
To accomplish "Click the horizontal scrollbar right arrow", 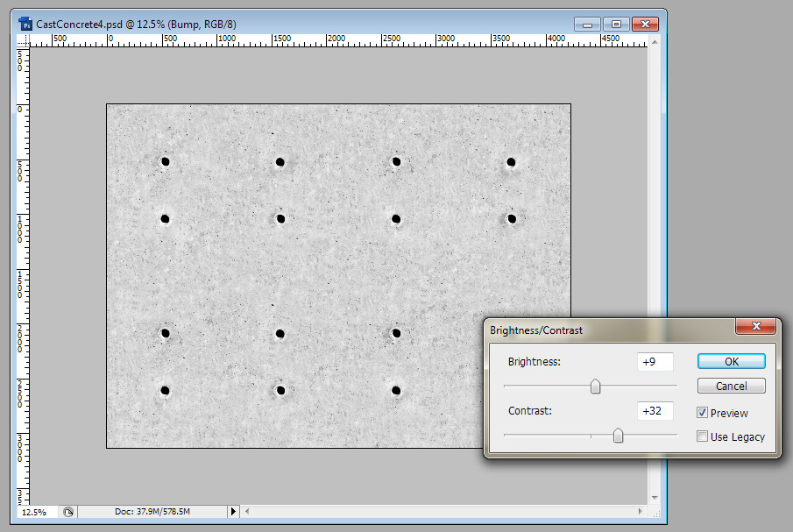I will point(641,511).
